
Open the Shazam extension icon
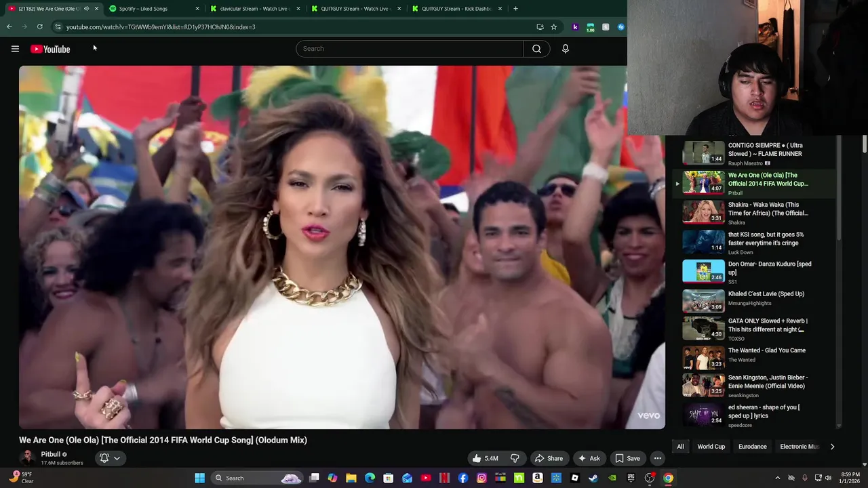(620, 27)
